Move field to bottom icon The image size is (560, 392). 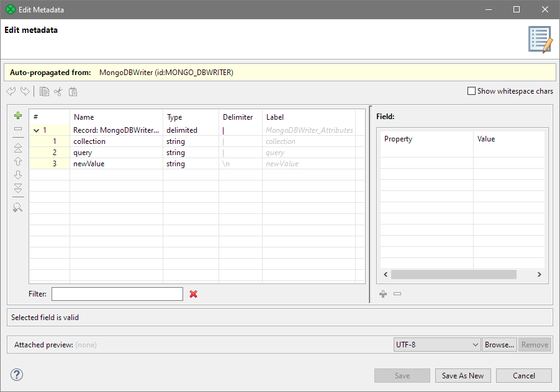[18, 188]
